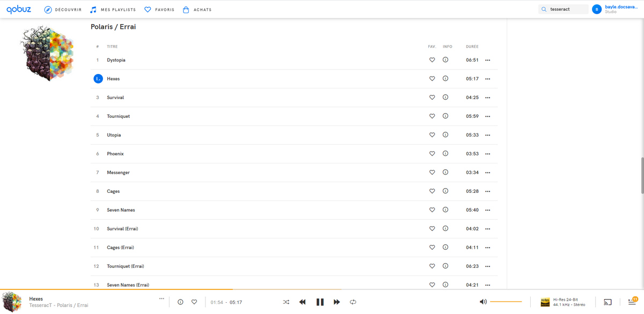Viewport: 644px width, 314px height.
Task: Expand options for Cages 05:28
Action: [487, 191]
